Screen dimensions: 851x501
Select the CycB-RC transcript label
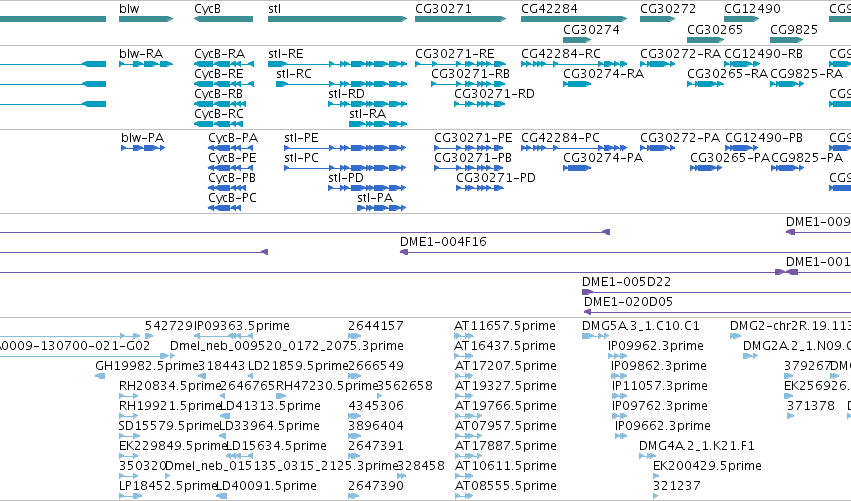coord(219,115)
